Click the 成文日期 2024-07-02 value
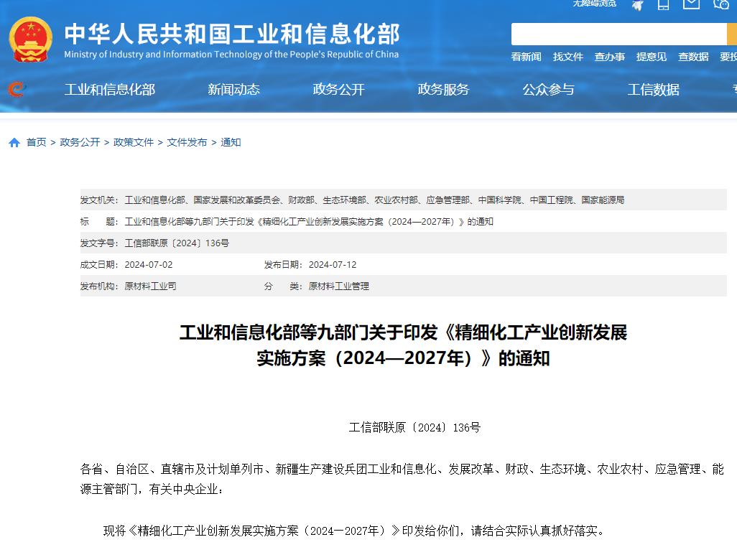 click(x=149, y=265)
